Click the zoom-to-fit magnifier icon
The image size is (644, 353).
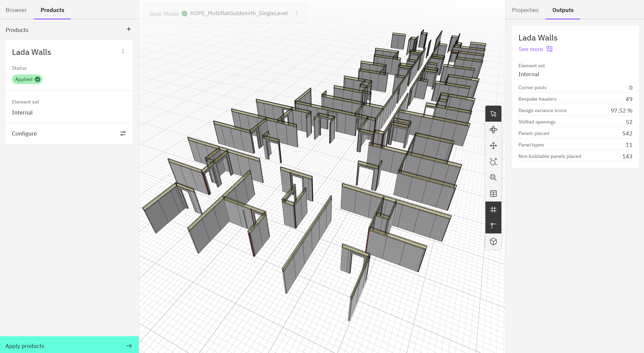493,178
